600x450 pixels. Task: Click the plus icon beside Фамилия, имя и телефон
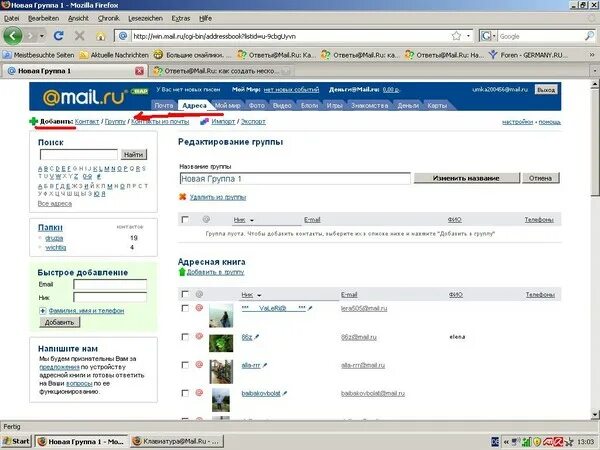[42, 311]
